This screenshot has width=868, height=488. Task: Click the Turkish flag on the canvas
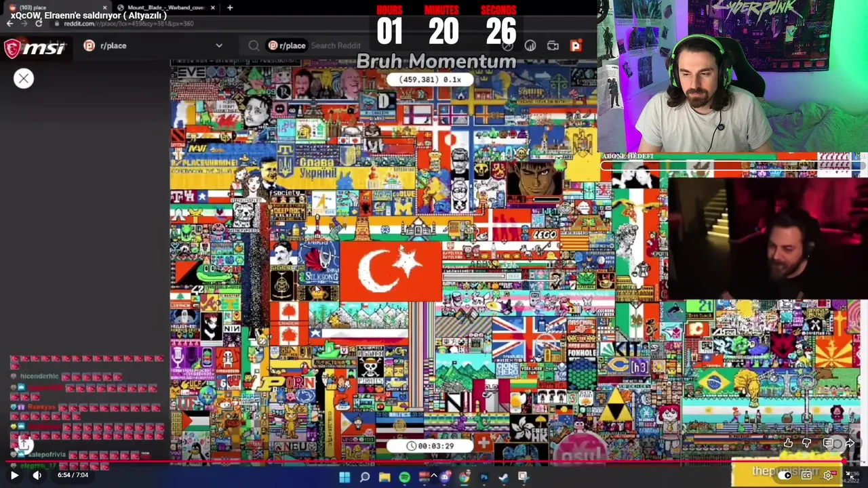tap(391, 271)
